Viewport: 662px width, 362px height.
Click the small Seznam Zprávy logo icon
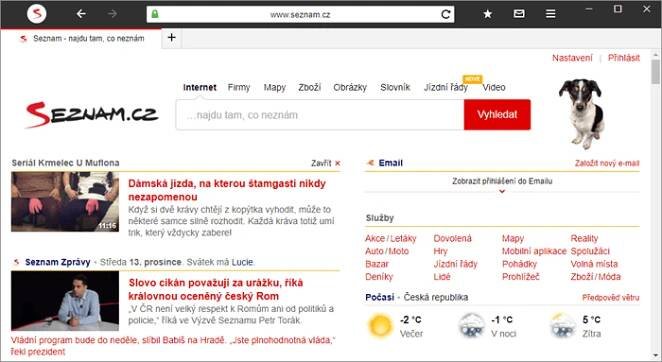16,262
